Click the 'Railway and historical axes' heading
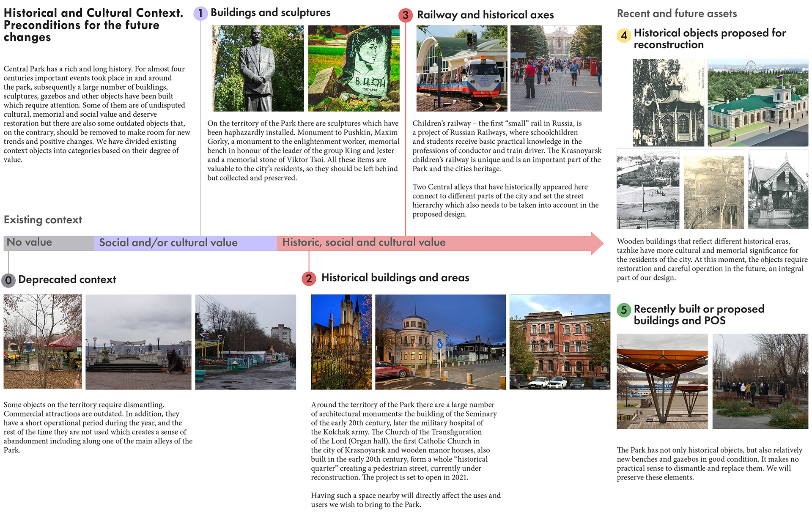 coord(485,15)
